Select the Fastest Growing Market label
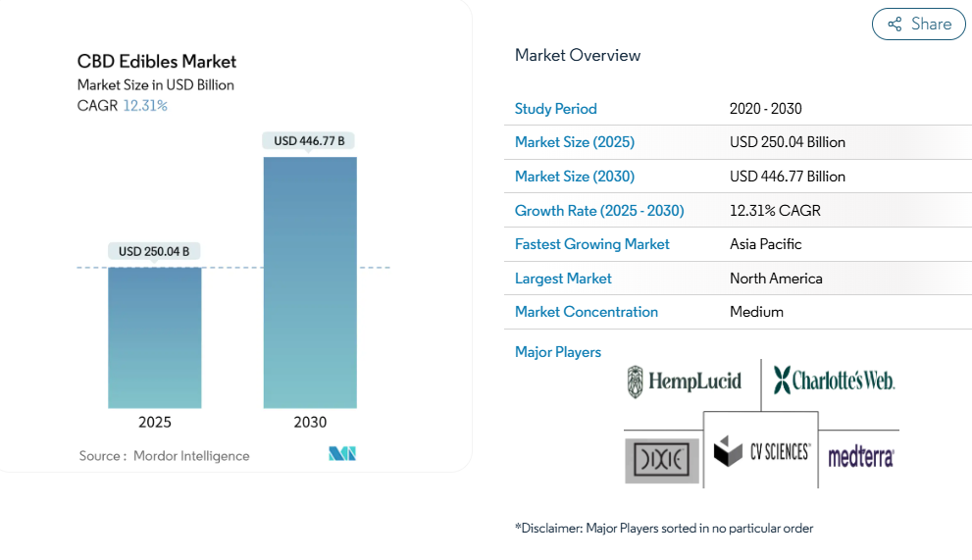The height and width of the screenshot is (560, 972). (x=591, y=244)
